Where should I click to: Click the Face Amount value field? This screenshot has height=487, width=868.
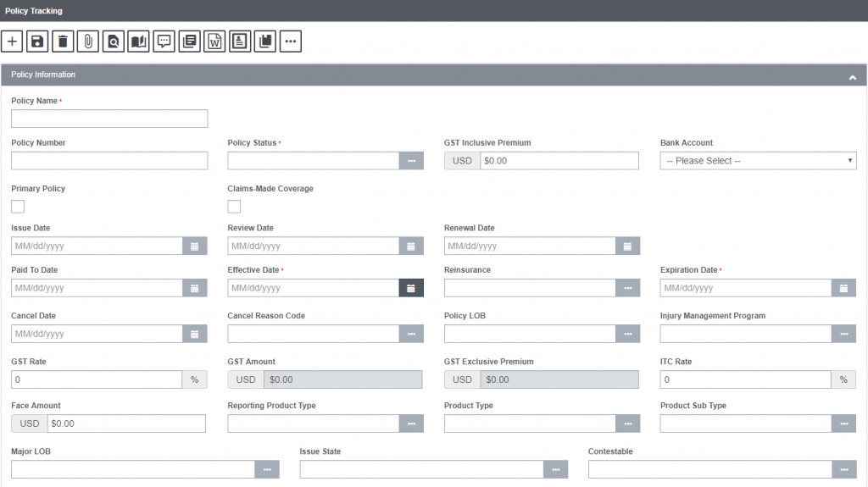[126, 424]
